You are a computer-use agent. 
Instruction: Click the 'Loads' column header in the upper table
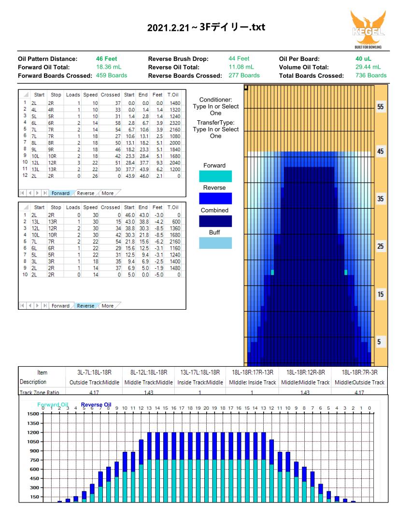click(x=73, y=95)
